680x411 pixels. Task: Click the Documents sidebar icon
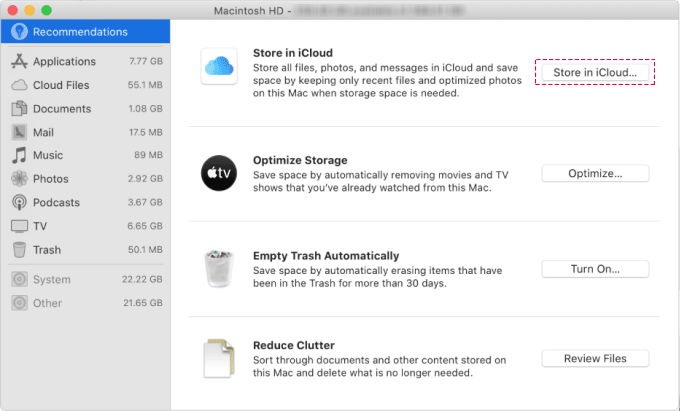(19, 108)
